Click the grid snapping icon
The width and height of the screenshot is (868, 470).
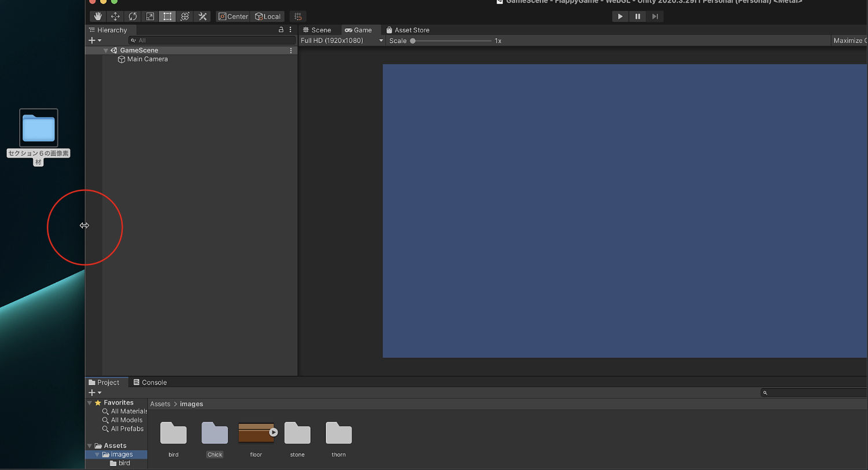tap(297, 16)
